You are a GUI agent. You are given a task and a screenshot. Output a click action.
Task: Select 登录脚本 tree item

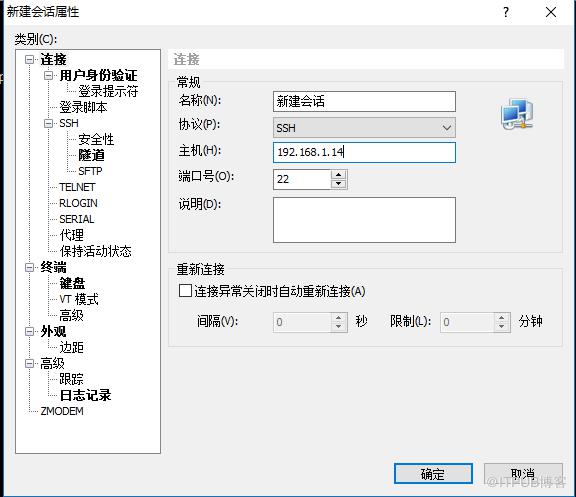pyautogui.click(x=83, y=107)
